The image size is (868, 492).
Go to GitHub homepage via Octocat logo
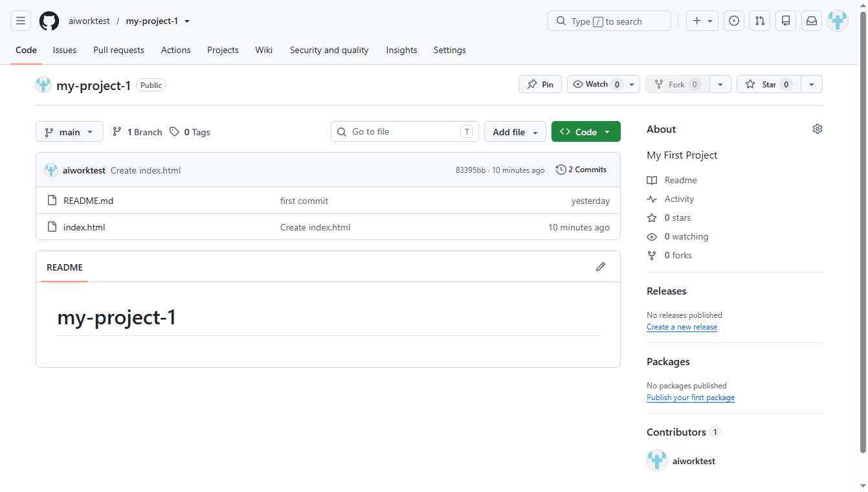[x=49, y=21]
